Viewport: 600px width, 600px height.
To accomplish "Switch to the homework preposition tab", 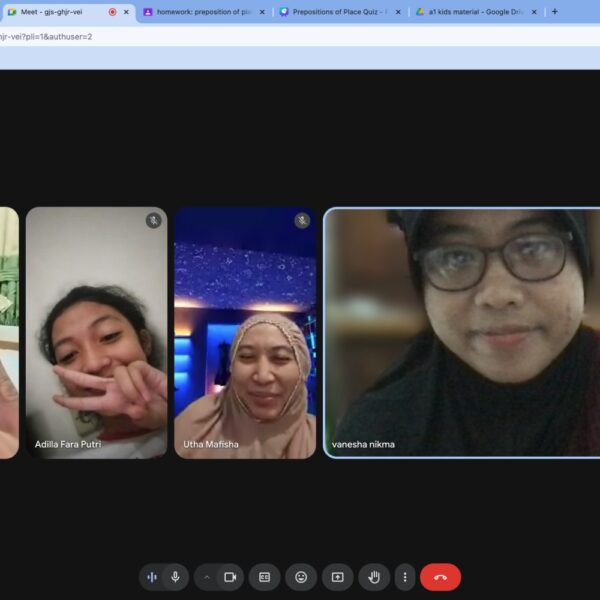I will tap(200, 12).
